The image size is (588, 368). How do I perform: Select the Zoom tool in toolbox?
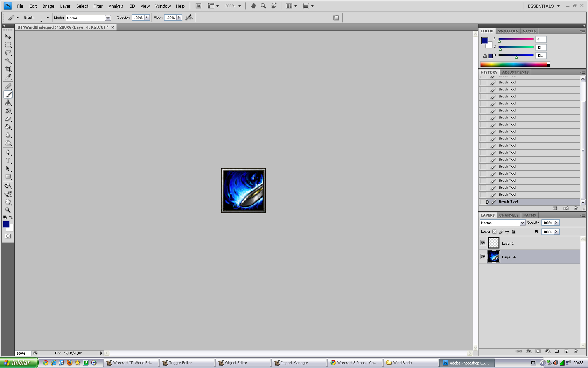(x=8, y=210)
